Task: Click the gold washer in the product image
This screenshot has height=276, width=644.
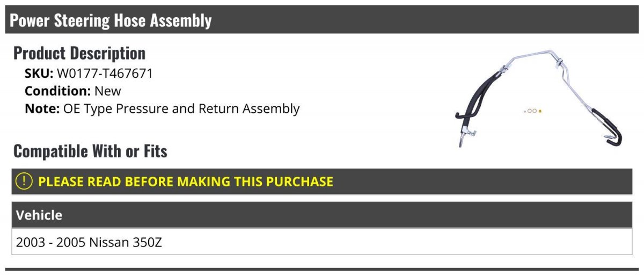Action: pyautogui.click(x=540, y=111)
